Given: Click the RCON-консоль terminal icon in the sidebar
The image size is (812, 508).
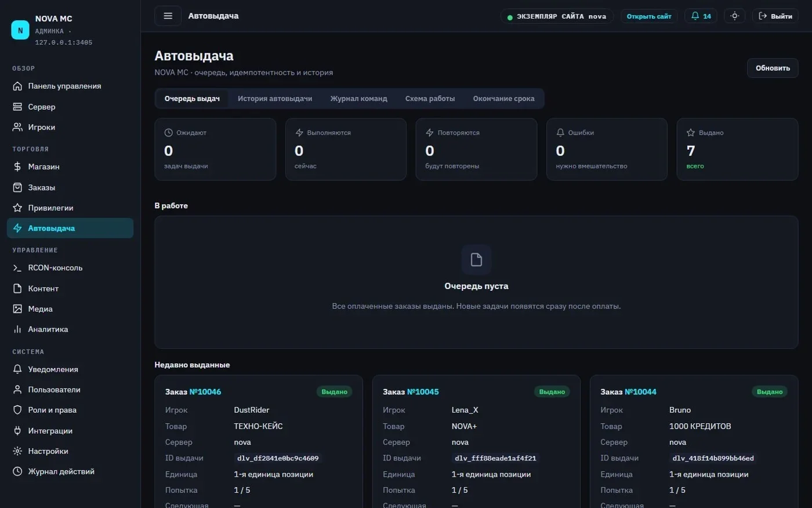Looking at the screenshot, I should 17,268.
